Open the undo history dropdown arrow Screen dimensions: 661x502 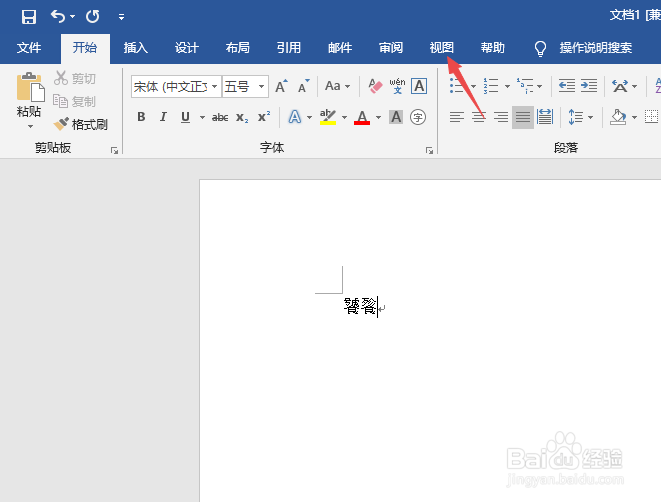click(x=73, y=17)
